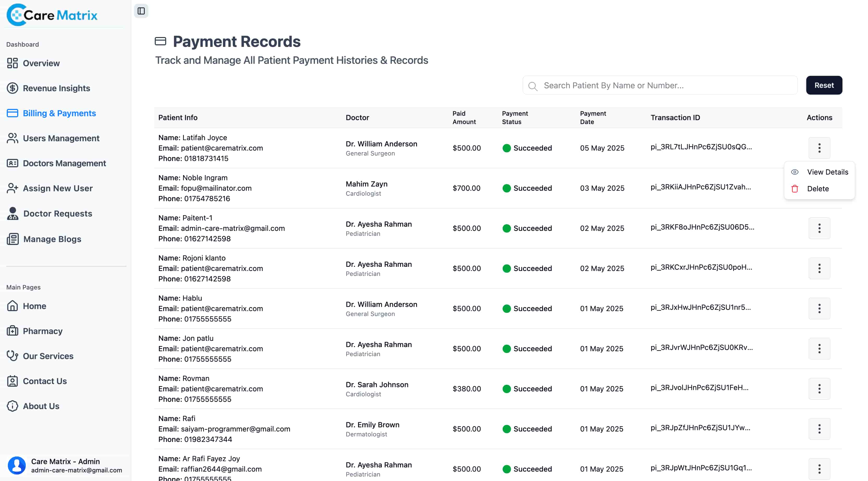Click Pharmacy medkit icon

(x=13, y=331)
